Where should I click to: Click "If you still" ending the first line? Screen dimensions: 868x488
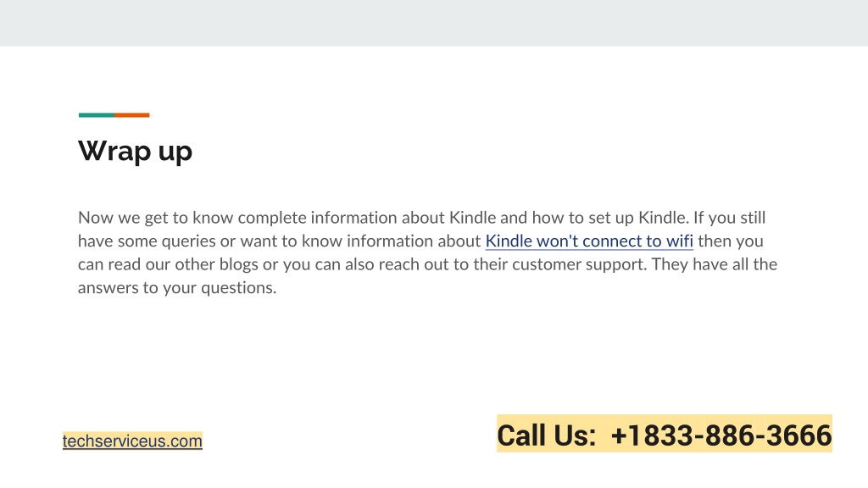[730, 218]
